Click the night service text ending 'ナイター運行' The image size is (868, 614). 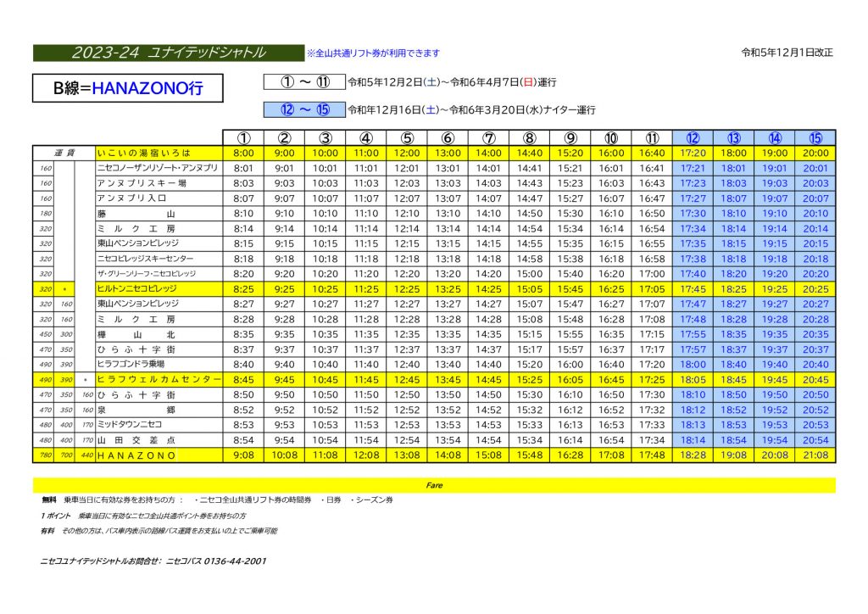tap(471, 110)
